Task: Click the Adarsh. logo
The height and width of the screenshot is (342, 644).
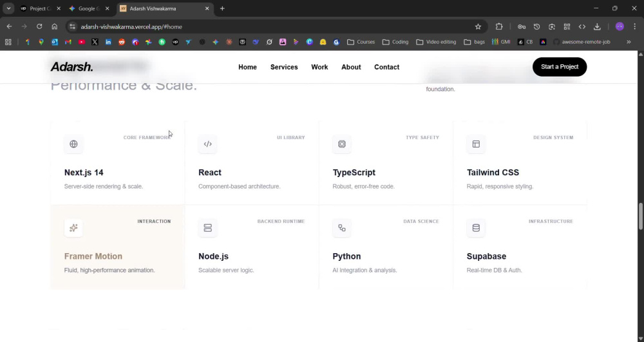Action: [72, 67]
